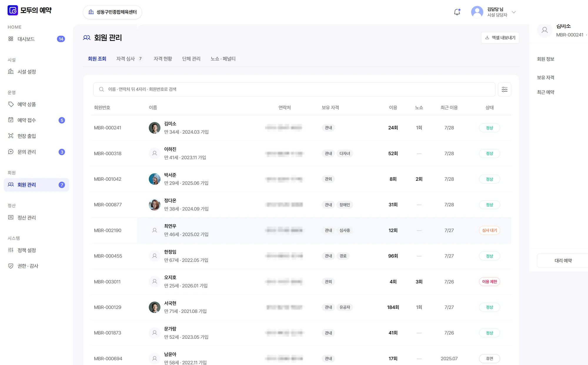The image size is (588, 365).
Task: Click the 휴면 status badge of 남윤아
Action: tap(490, 359)
